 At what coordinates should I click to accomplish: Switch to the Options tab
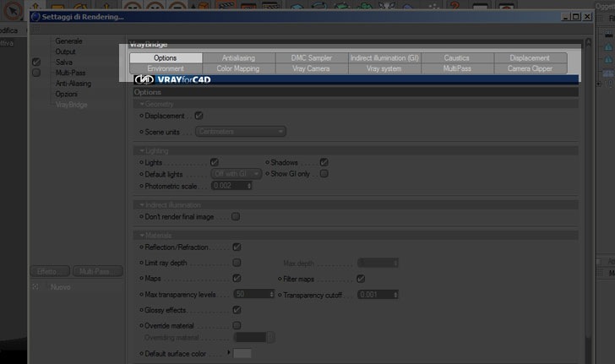[166, 58]
